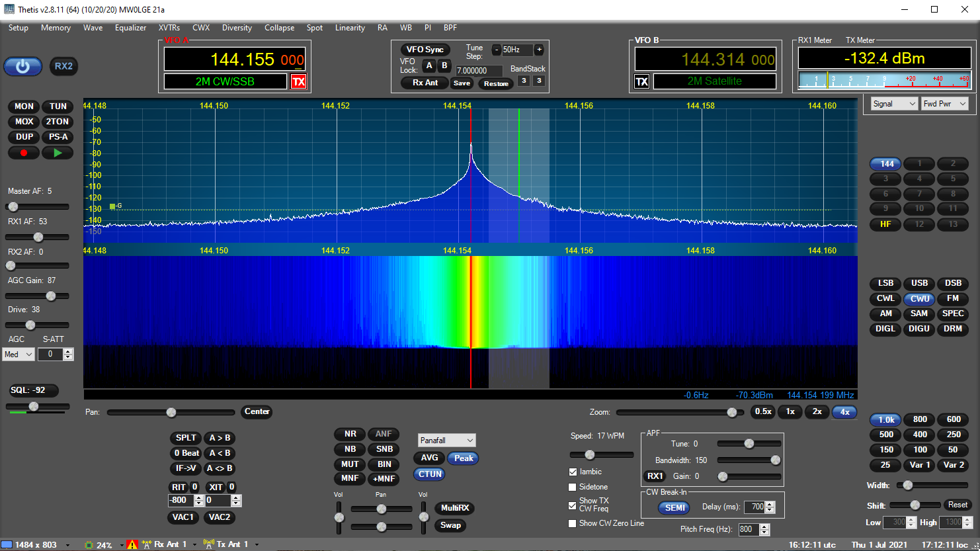The width and height of the screenshot is (980, 551).
Task: Open the Diversity menu
Action: (237, 28)
